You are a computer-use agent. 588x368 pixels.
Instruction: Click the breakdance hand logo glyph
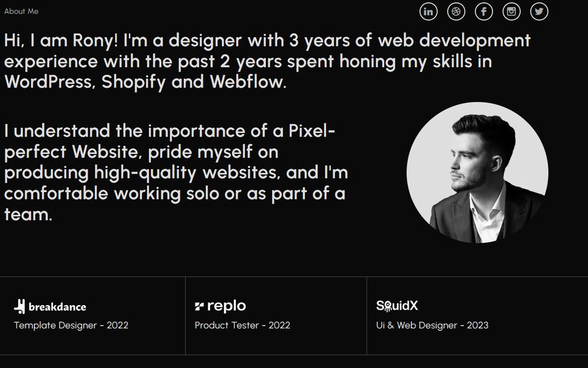coord(19,306)
